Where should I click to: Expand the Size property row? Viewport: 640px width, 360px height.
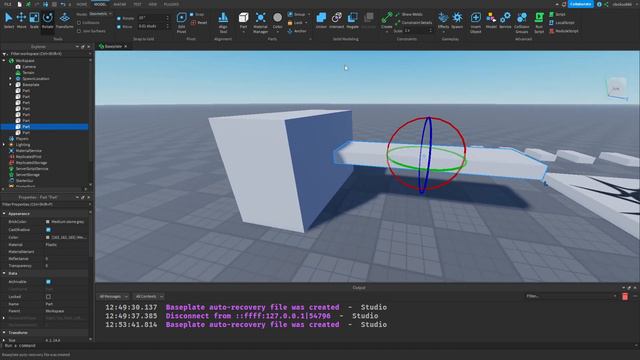click(4, 340)
